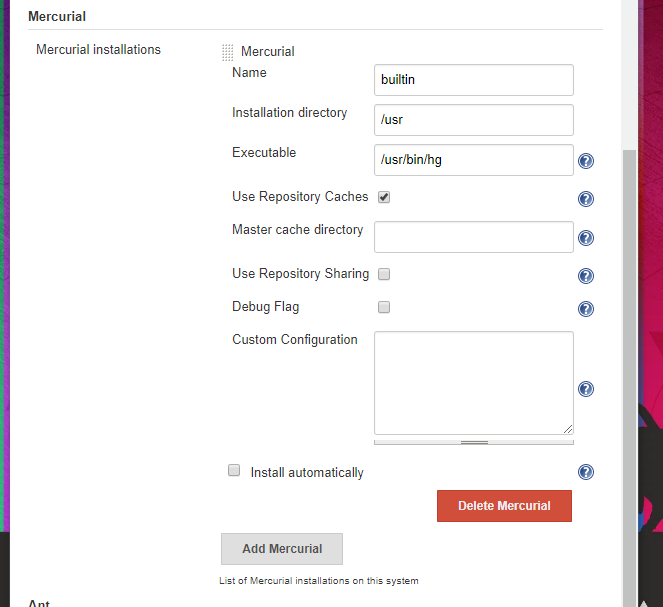This screenshot has width=663, height=607.
Task: Open help for Use Repository Sharing
Action: point(586,276)
